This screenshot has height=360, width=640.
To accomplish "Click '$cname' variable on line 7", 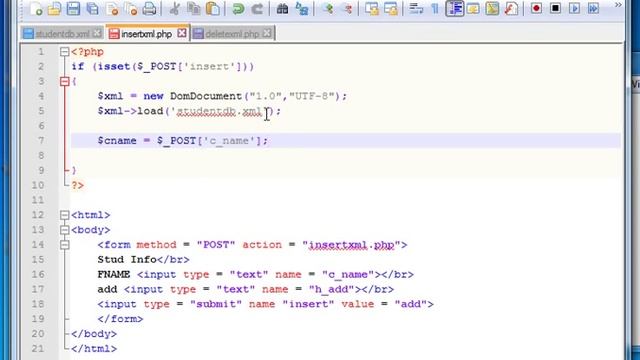I will (x=117, y=141).
